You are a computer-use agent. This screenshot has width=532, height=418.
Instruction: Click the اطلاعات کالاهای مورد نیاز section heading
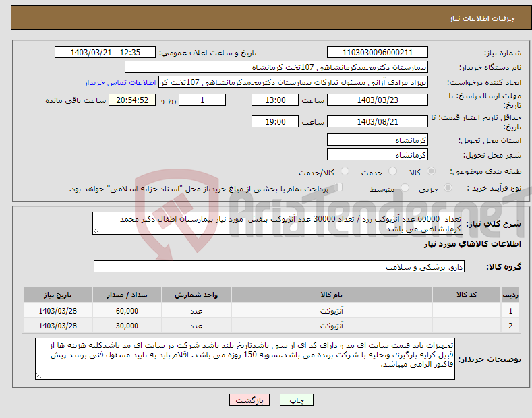472,244
